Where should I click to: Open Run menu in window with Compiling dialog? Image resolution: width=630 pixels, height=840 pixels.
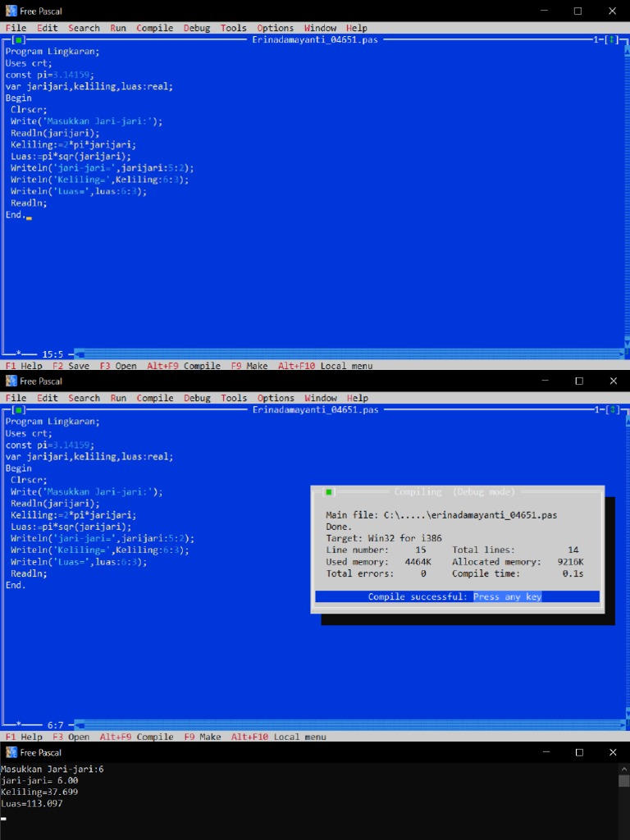click(x=118, y=398)
